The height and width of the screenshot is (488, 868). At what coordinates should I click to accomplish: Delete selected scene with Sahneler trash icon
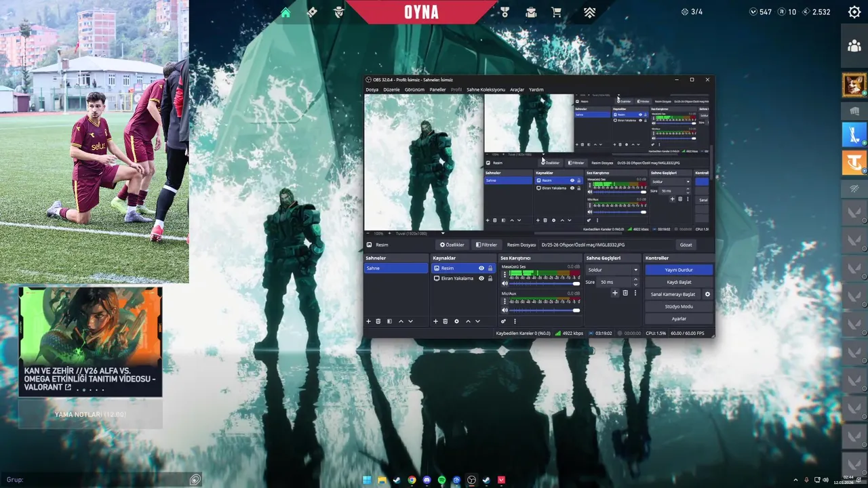[x=378, y=321]
